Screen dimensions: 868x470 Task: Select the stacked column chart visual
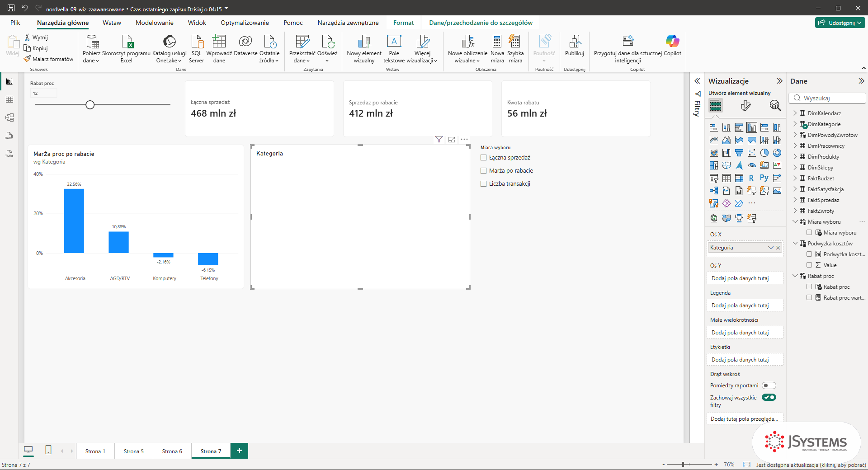(726, 127)
